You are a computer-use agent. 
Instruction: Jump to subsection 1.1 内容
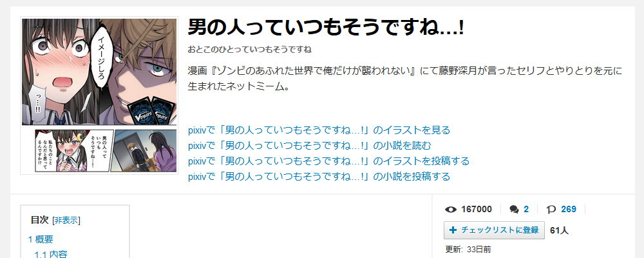pos(51,254)
